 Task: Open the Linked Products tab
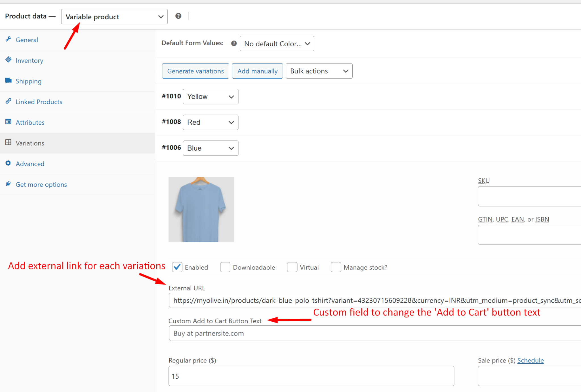point(39,102)
